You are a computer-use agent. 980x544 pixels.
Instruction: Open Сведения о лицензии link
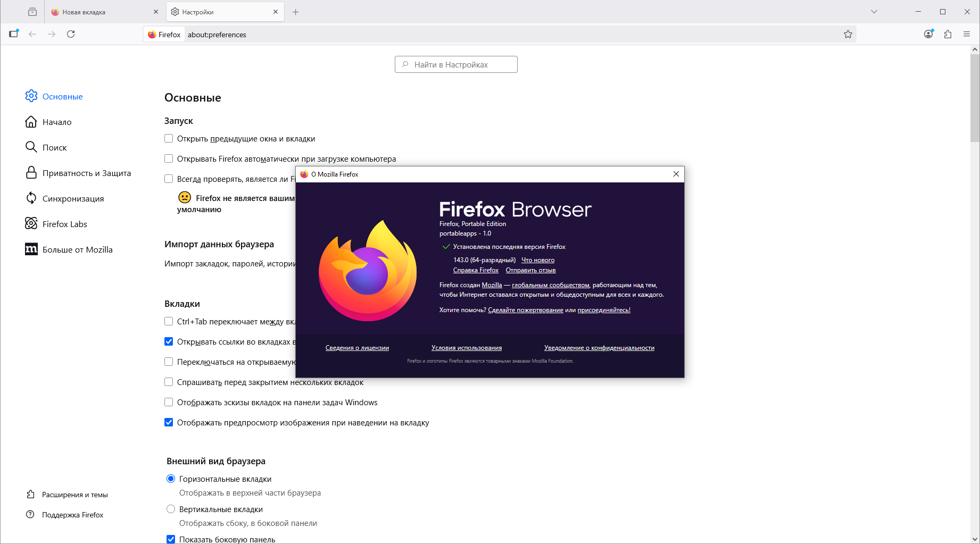point(357,348)
